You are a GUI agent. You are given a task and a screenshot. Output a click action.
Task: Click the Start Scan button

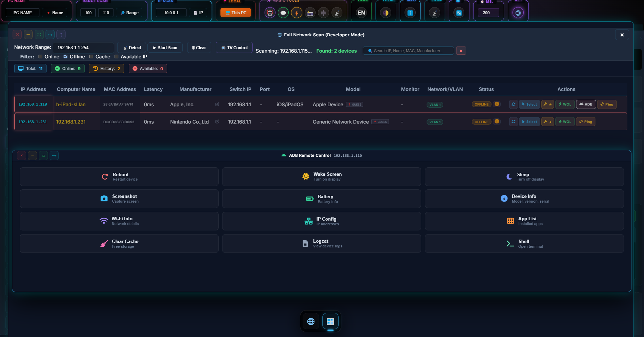(x=165, y=48)
